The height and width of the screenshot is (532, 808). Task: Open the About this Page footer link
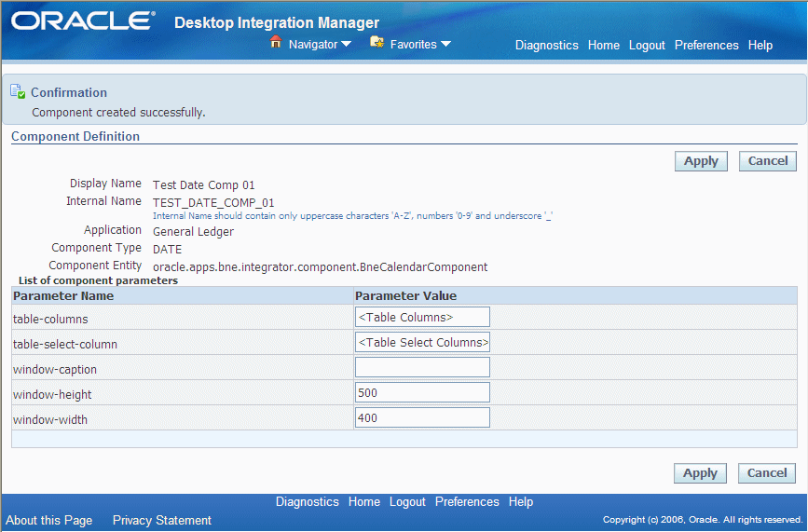[x=49, y=520]
